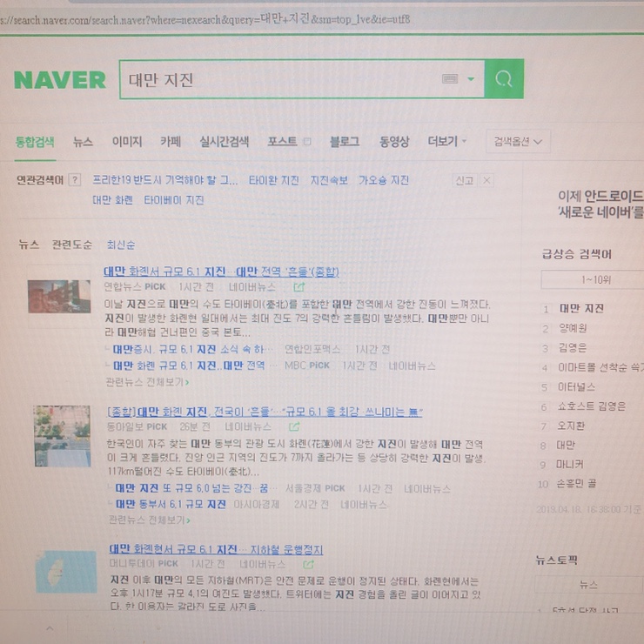Switch to the 이미지 tab

[x=127, y=142]
